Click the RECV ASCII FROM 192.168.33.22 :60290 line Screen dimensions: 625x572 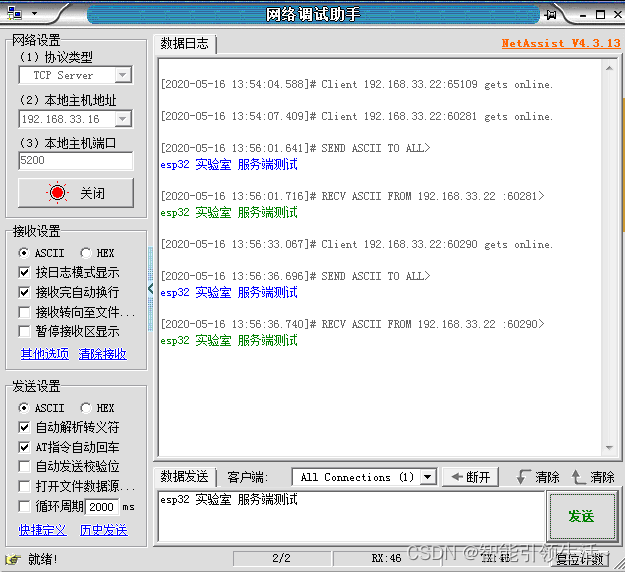[x=352, y=324]
